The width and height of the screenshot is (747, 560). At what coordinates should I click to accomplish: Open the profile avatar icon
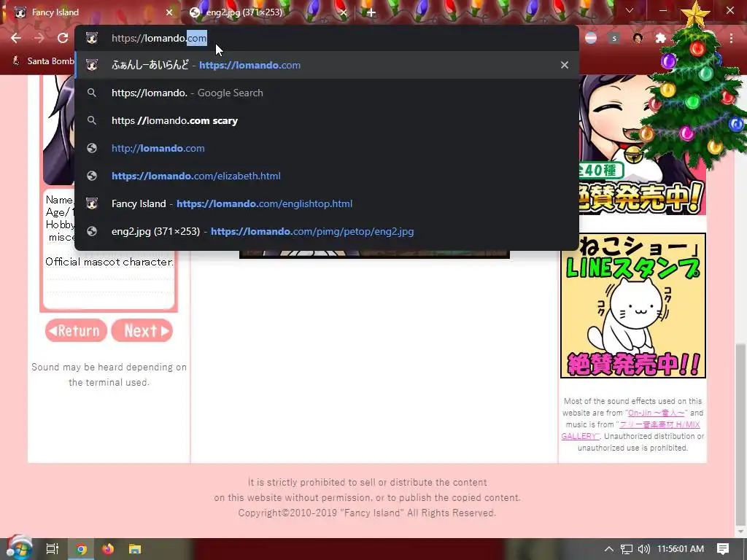coord(638,38)
